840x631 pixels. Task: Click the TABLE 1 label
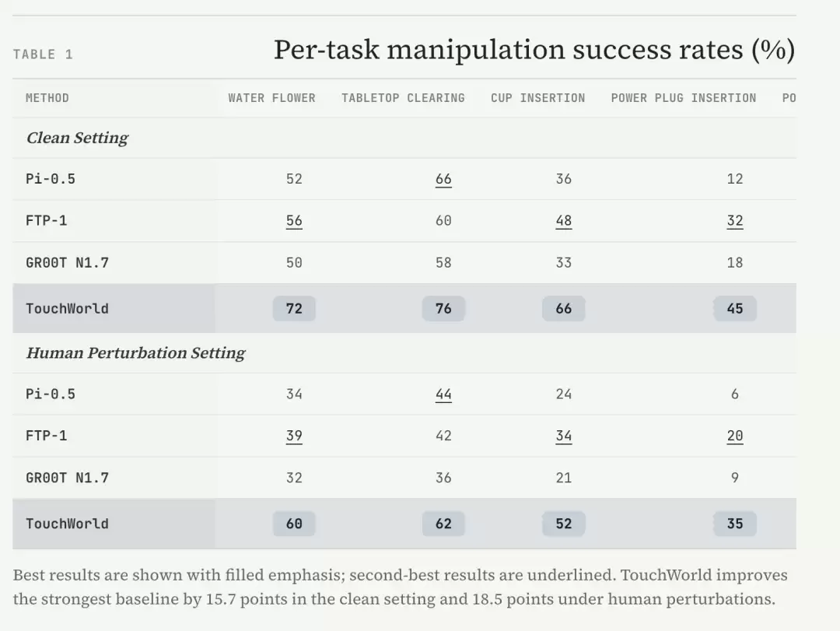click(x=43, y=54)
